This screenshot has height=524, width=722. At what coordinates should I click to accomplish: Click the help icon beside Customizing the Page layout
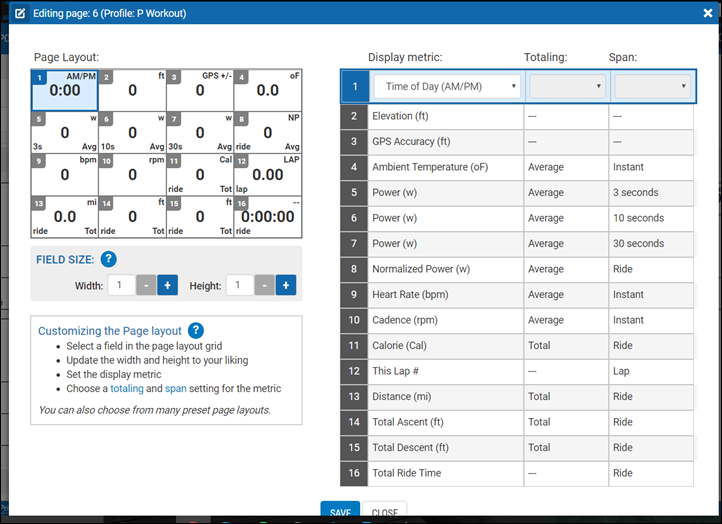pyautogui.click(x=196, y=330)
